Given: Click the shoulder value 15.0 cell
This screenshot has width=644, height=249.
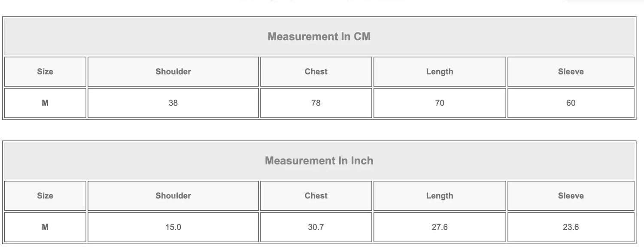Looking at the screenshot, I should (x=173, y=227).
